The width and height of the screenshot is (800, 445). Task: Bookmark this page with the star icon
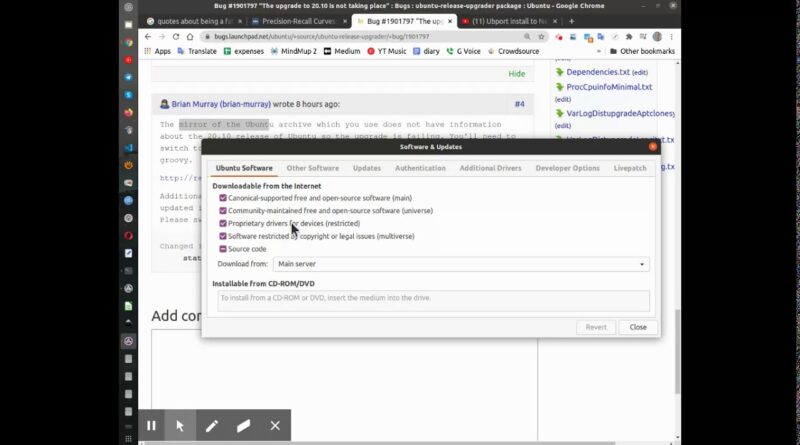click(541, 37)
